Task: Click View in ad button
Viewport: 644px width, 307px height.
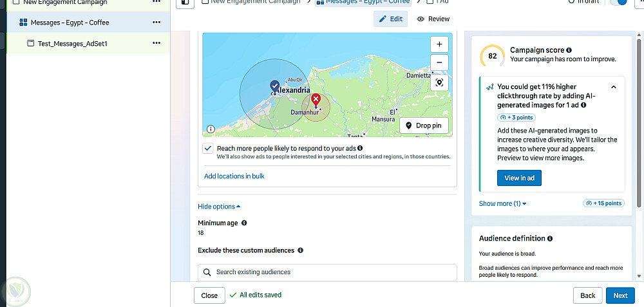Action: click(x=519, y=178)
